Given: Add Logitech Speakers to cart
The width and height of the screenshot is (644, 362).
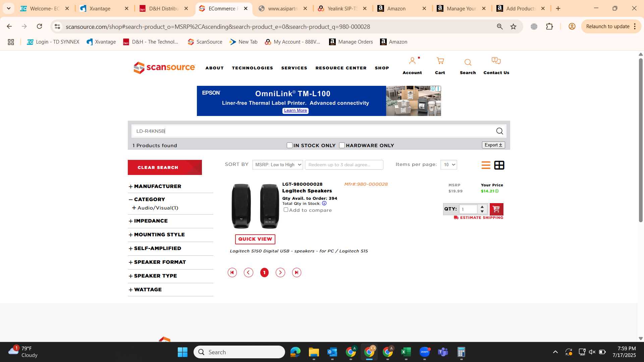Looking at the screenshot, I should 496,209.
